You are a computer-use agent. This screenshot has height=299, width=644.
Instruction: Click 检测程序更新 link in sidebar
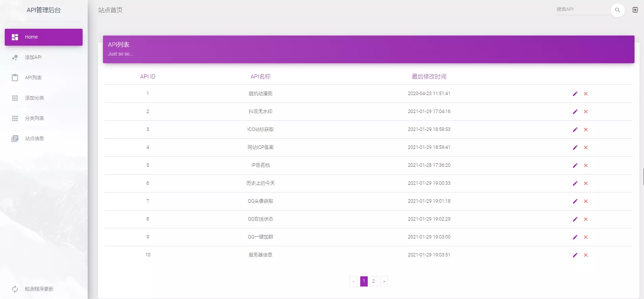[x=44, y=289]
